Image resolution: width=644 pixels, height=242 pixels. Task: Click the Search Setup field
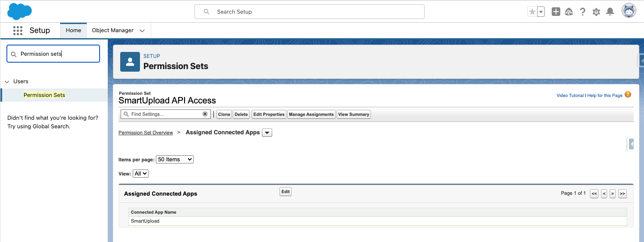pyautogui.click(x=310, y=12)
